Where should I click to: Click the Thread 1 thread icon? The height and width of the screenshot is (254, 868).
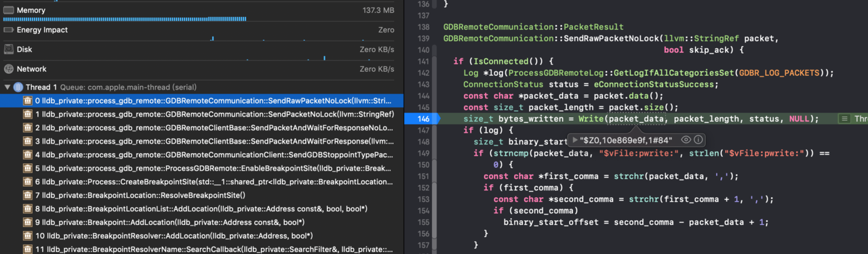pyautogui.click(x=18, y=87)
